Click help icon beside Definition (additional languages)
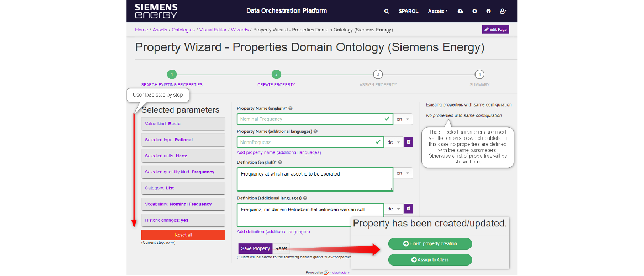Screen dimensions: 644x276 click(x=305, y=198)
